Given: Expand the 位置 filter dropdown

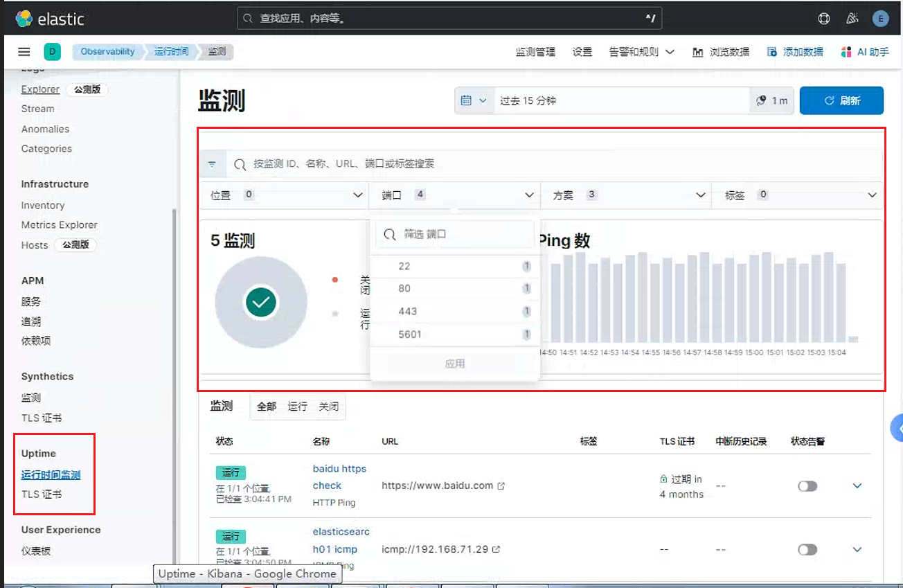Looking at the screenshot, I should point(285,195).
